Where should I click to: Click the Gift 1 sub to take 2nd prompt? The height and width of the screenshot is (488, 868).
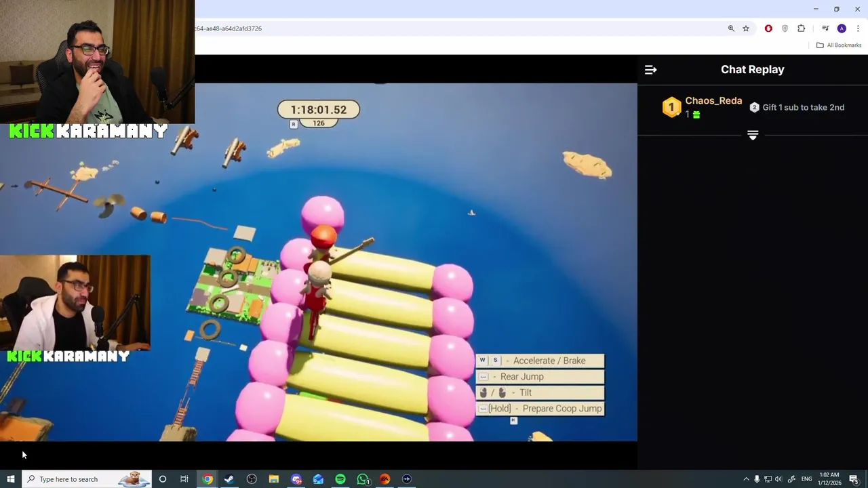(797, 107)
